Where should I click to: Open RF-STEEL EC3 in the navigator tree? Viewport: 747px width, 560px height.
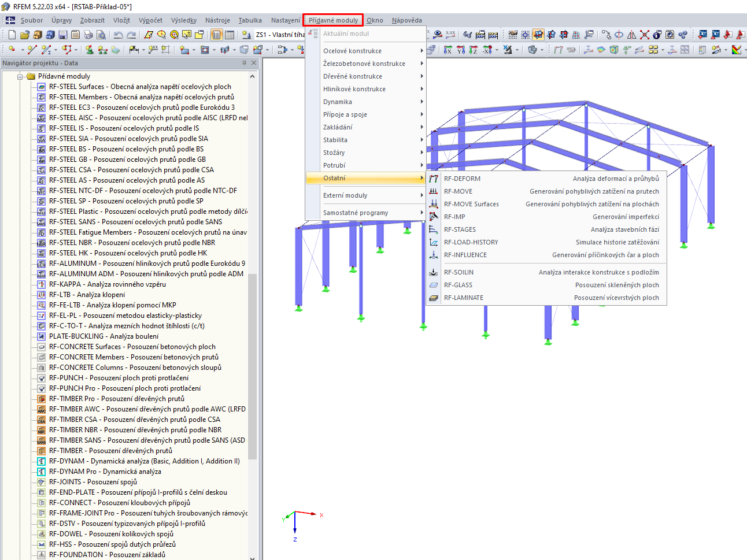142,107
